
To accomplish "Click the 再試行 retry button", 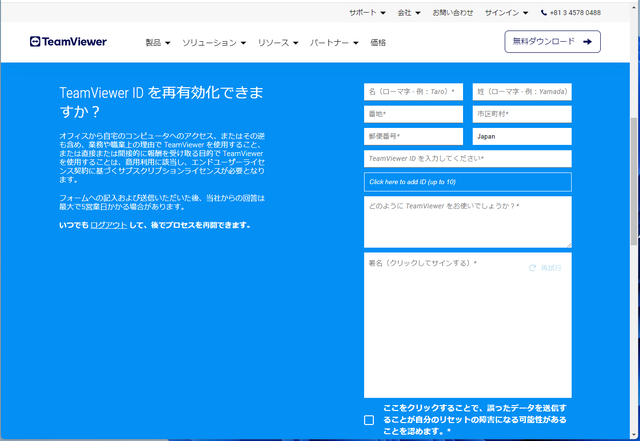I will pyautogui.click(x=545, y=268).
